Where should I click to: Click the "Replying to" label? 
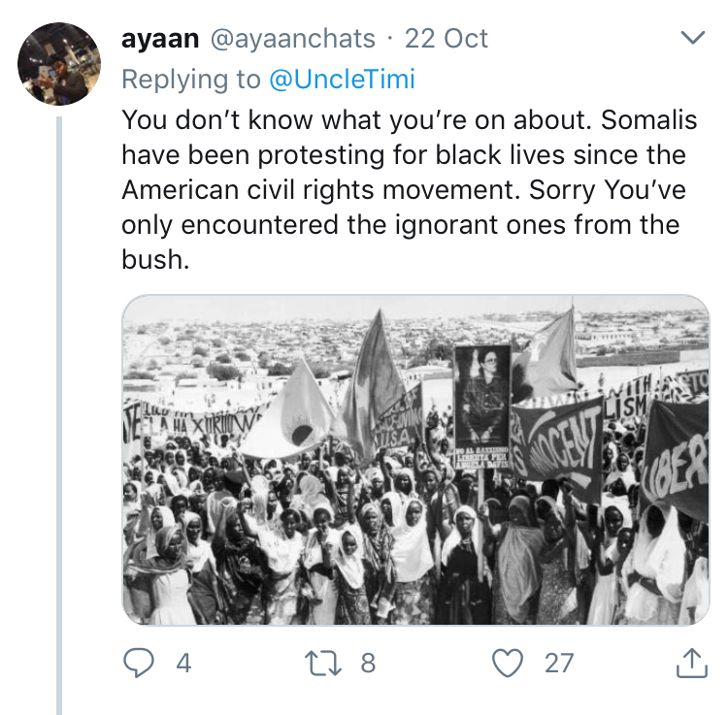190,80
